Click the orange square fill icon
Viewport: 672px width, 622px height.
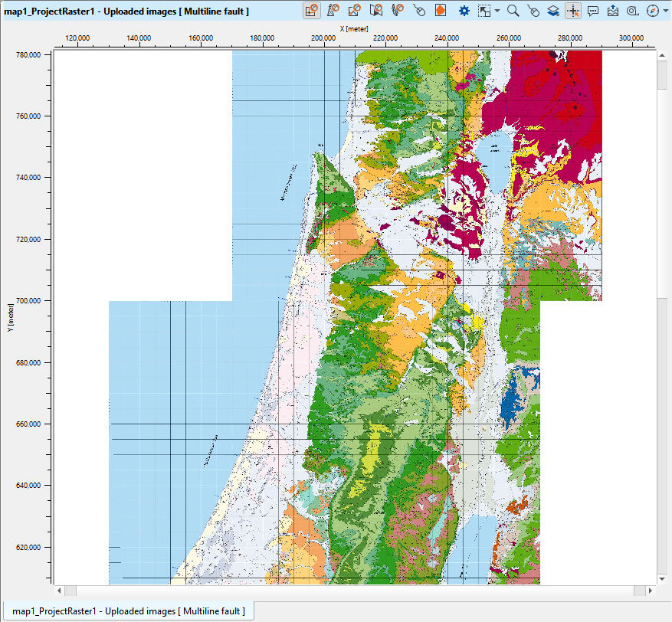(441, 11)
